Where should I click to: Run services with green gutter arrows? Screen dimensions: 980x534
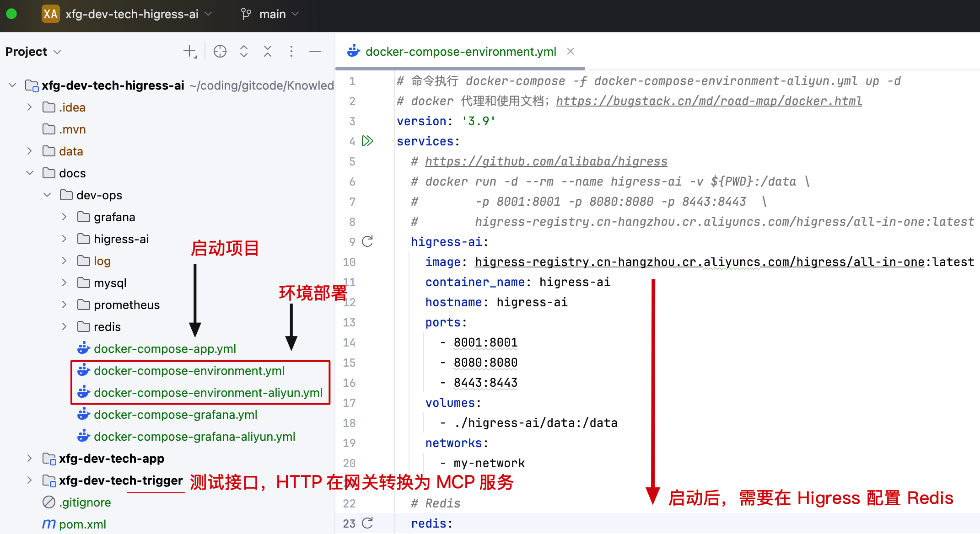coord(367,141)
